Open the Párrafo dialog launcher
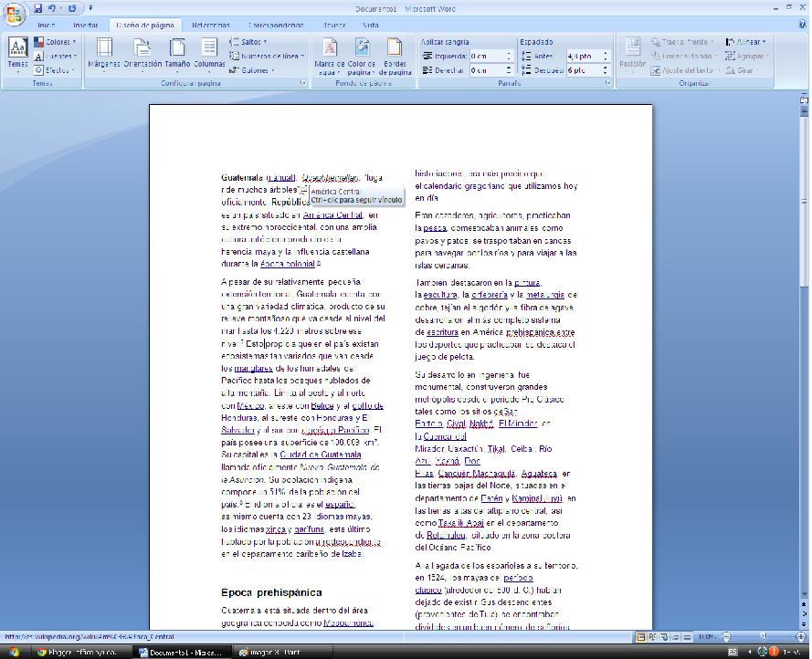This screenshot has width=812, height=659. coord(606,82)
